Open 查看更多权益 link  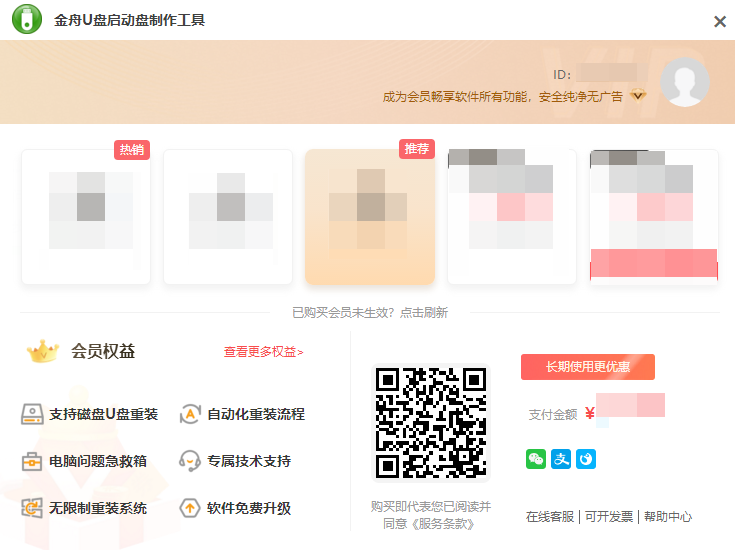click(263, 352)
